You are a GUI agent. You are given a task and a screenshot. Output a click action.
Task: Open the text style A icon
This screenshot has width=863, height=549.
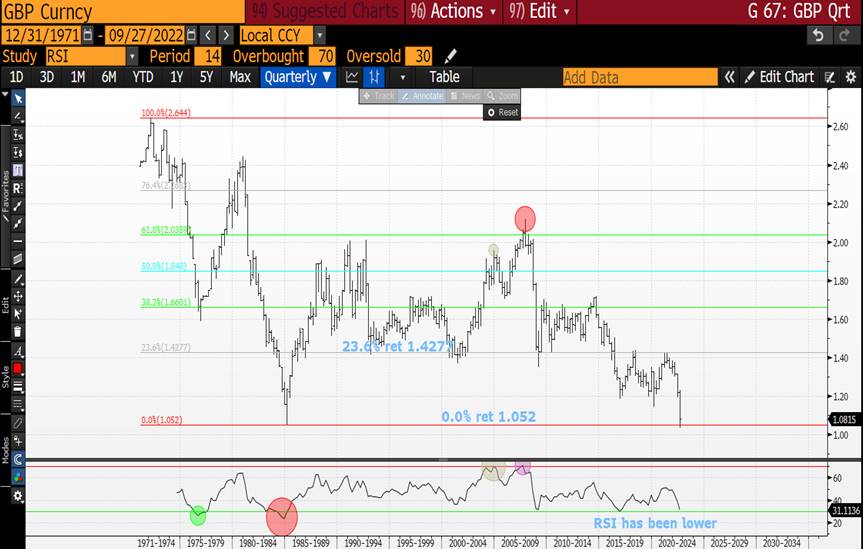pos(18,351)
